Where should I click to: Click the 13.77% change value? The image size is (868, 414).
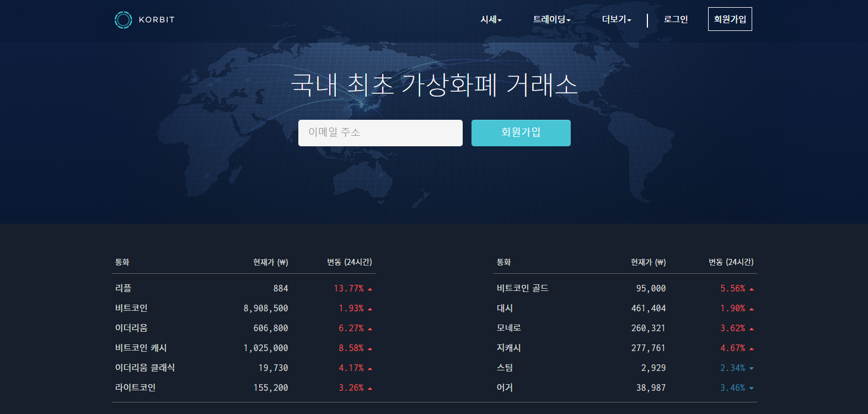click(349, 289)
